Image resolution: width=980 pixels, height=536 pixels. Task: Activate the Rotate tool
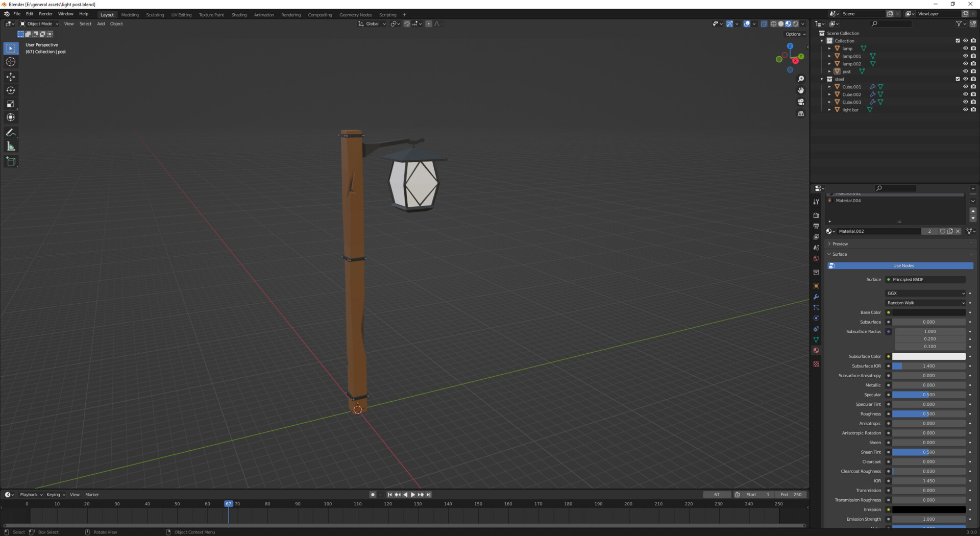(11, 90)
